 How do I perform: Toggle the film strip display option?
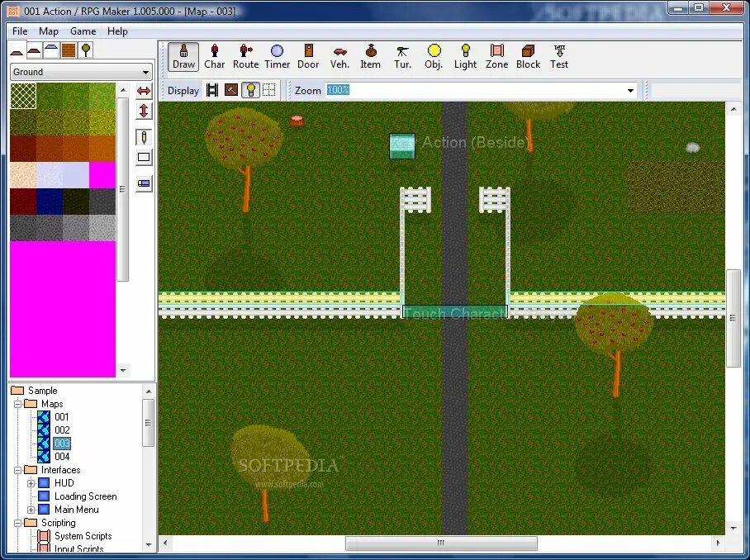click(212, 90)
